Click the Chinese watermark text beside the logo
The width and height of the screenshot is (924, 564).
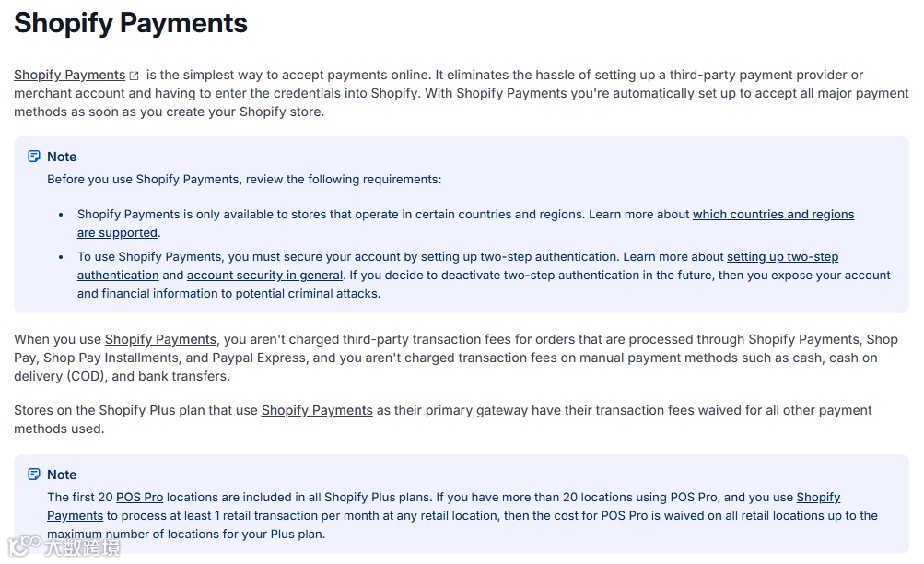83,547
